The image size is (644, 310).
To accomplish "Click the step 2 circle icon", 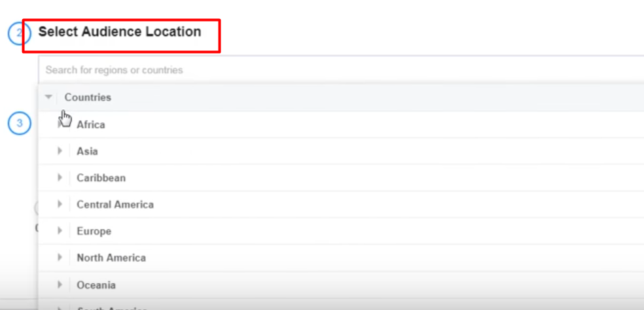I will pos(18,33).
